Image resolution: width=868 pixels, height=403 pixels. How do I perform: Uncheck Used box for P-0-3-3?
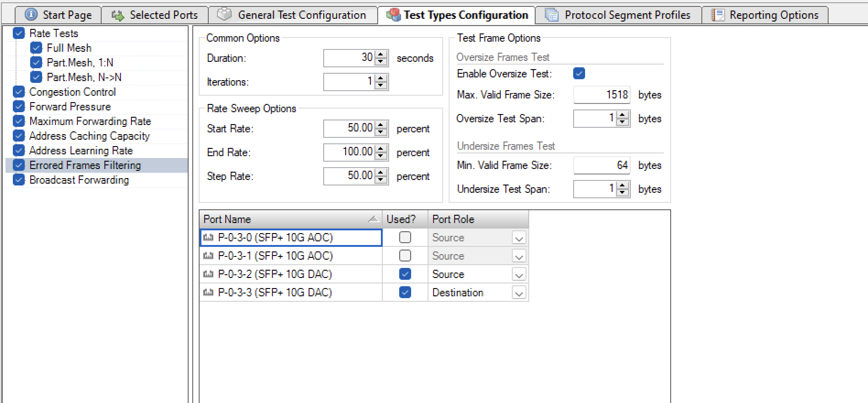(x=405, y=292)
